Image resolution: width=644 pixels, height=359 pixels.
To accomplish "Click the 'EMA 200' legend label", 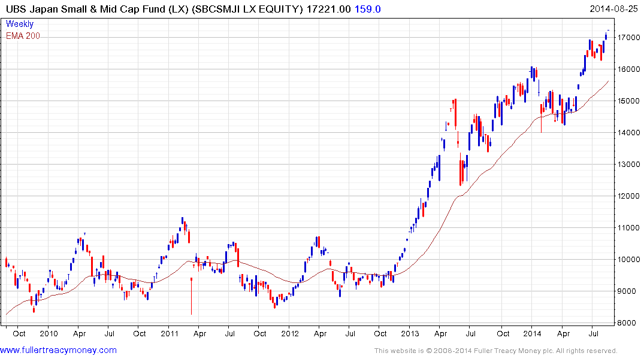I will [x=23, y=36].
